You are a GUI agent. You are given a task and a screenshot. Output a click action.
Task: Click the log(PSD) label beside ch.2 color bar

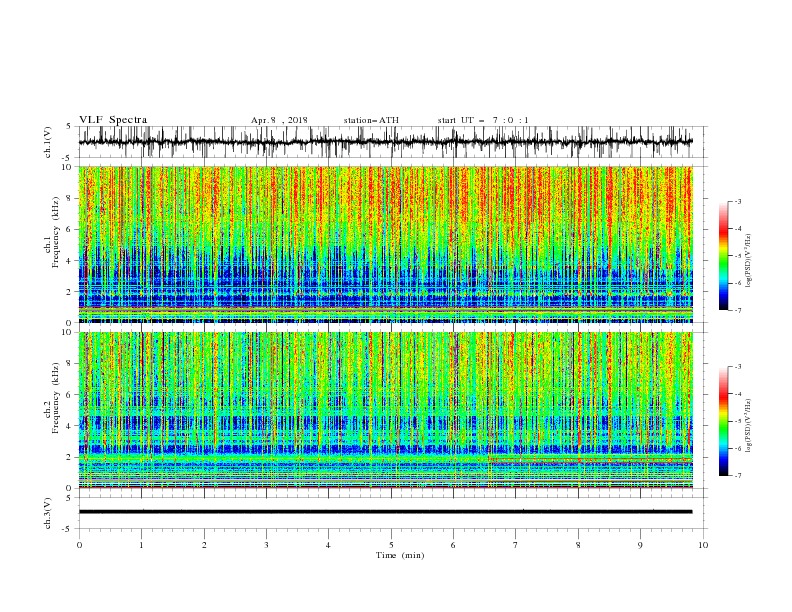748,425
